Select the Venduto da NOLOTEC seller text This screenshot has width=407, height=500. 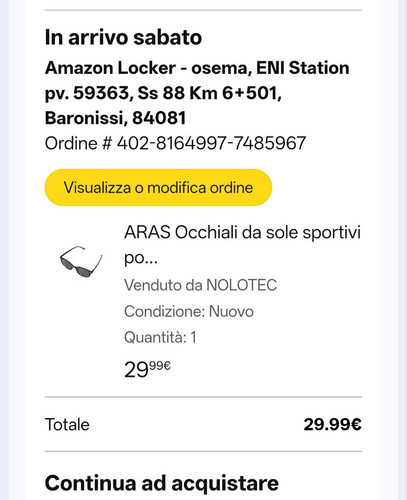click(201, 285)
